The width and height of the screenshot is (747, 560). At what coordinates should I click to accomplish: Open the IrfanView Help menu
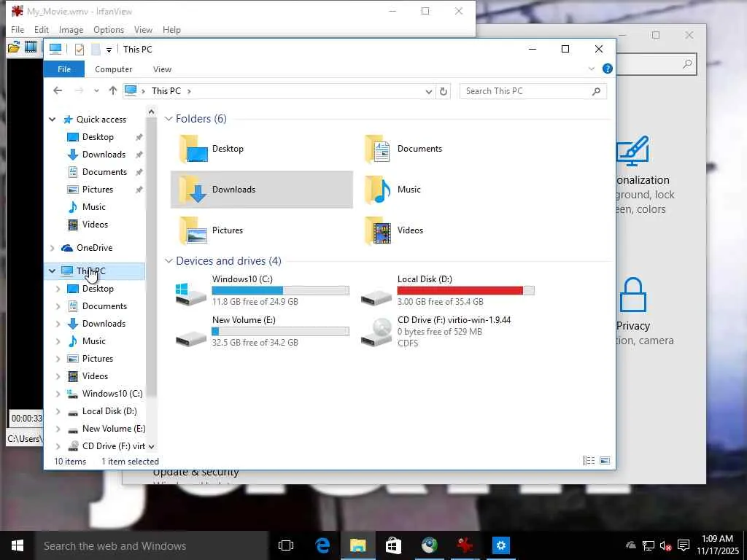coord(171,29)
